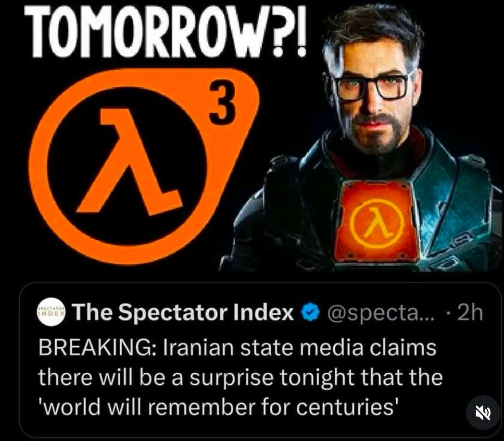Unmute the video with the speaker icon
Viewport: 504px width, 441px height.
[x=483, y=412]
